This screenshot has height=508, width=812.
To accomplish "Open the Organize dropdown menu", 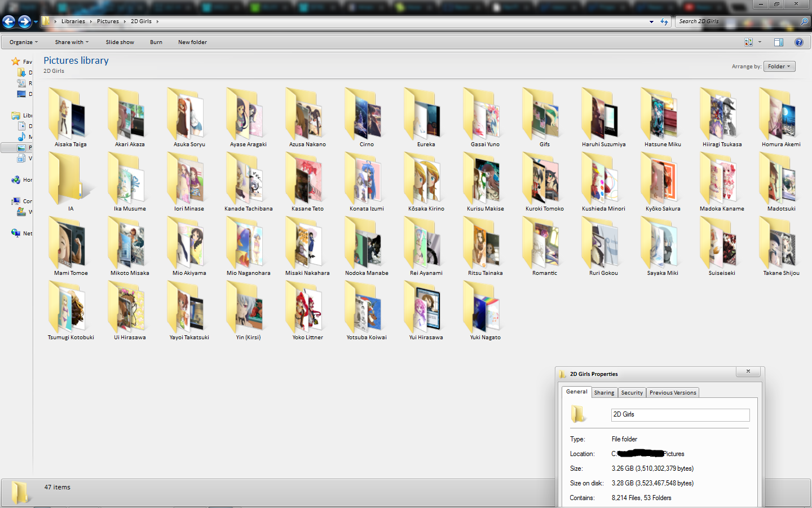I will (x=24, y=42).
